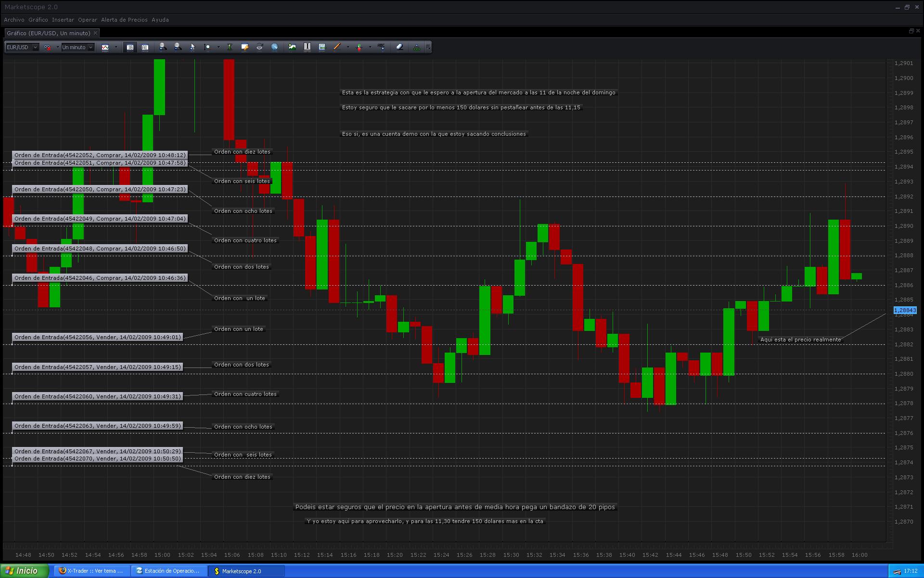This screenshot has height=578, width=924.
Task: Click the chain link synchronization toggle icon
Action: (x=47, y=47)
